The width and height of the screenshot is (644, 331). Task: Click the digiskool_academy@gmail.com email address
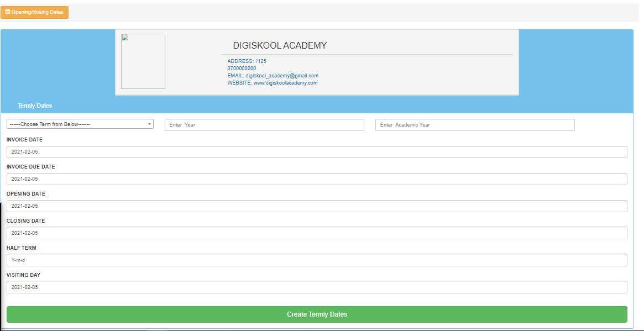pos(282,76)
